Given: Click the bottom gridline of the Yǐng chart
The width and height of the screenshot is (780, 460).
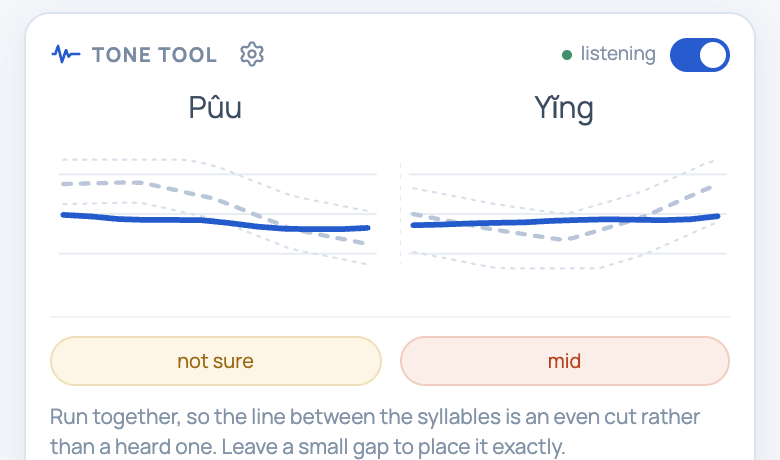Looking at the screenshot, I should tap(568, 254).
